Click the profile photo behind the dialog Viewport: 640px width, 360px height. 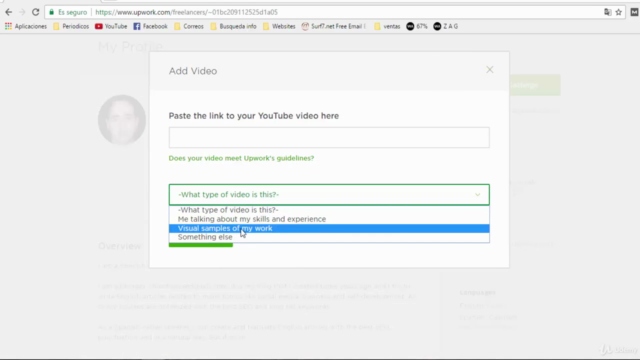(122, 120)
